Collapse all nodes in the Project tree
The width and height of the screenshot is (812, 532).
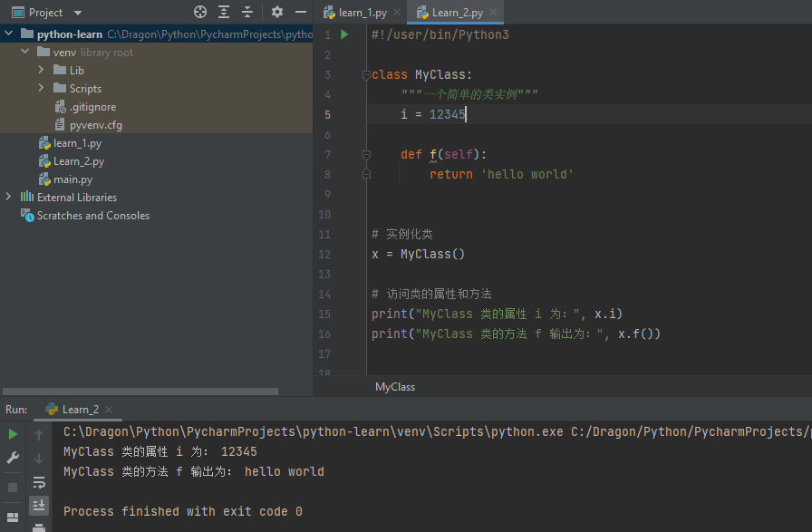[246, 12]
